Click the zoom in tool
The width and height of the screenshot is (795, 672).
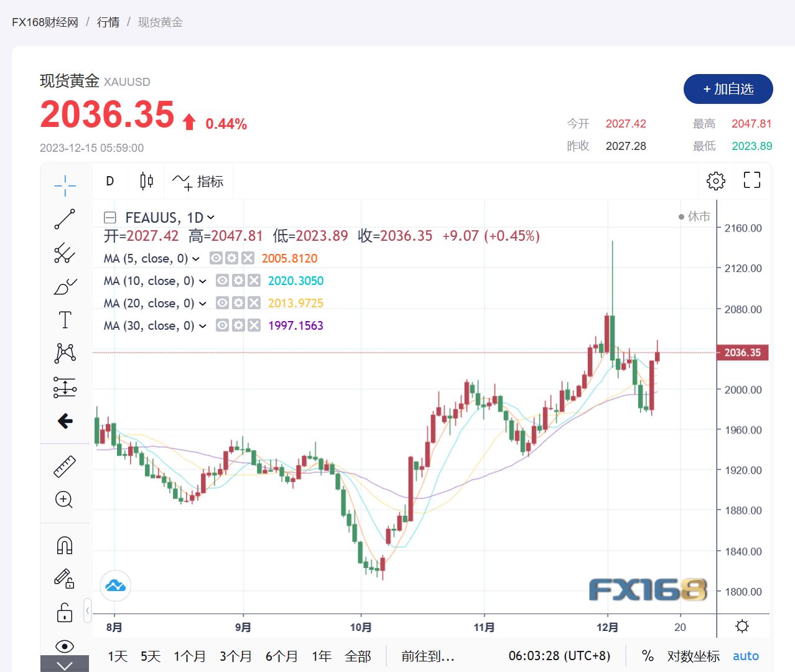click(x=64, y=500)
